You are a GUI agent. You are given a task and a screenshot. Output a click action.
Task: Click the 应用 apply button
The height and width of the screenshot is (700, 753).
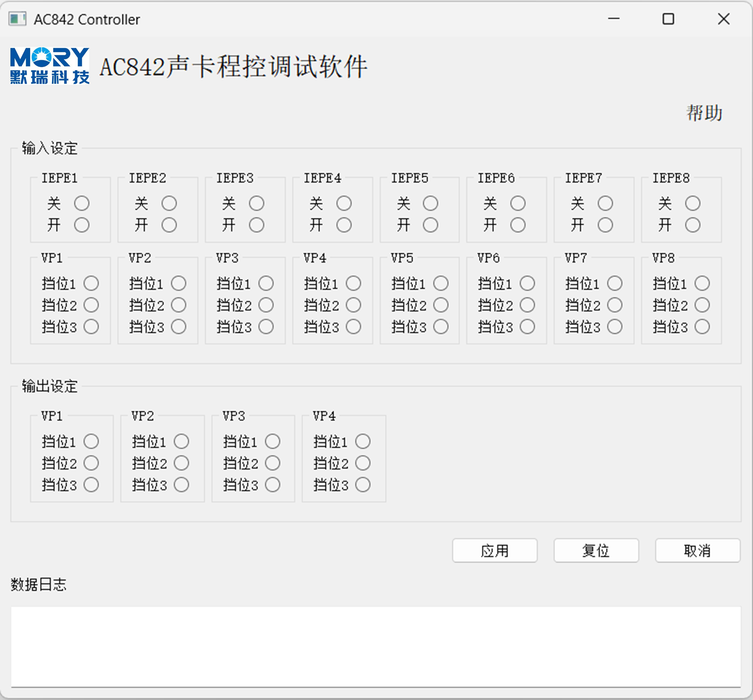pyautogui.click(x=494, y=551)
